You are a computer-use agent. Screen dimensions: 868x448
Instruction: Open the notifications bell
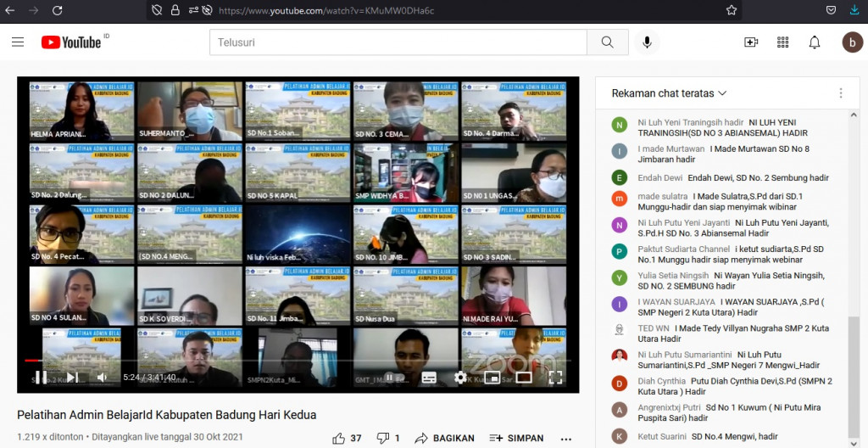point(815,42)
